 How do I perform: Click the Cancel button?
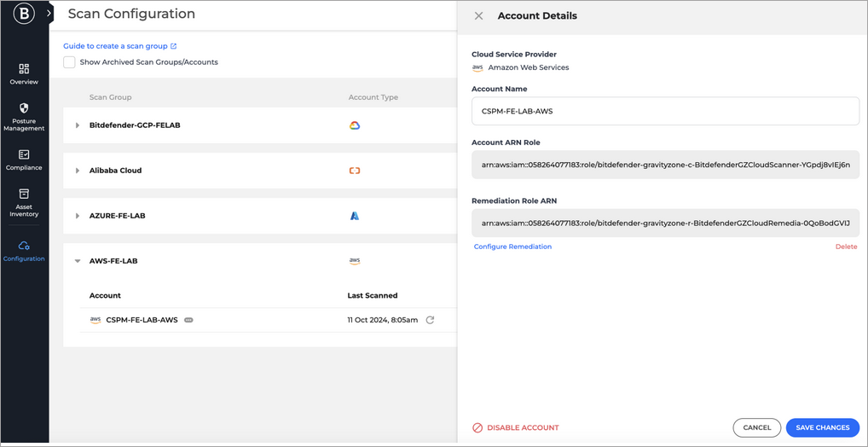coord(757,427)
